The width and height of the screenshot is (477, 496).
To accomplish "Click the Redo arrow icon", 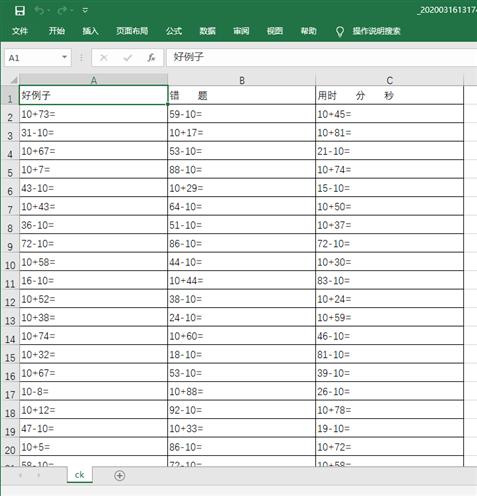I will coord(62,11).
